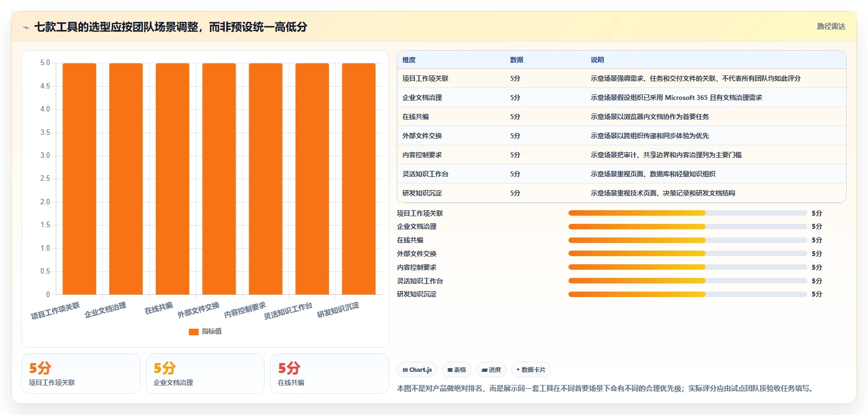Click the 外部文件交换 progress bar
This screenshot has height=415, width=868.
coord(688,253)
